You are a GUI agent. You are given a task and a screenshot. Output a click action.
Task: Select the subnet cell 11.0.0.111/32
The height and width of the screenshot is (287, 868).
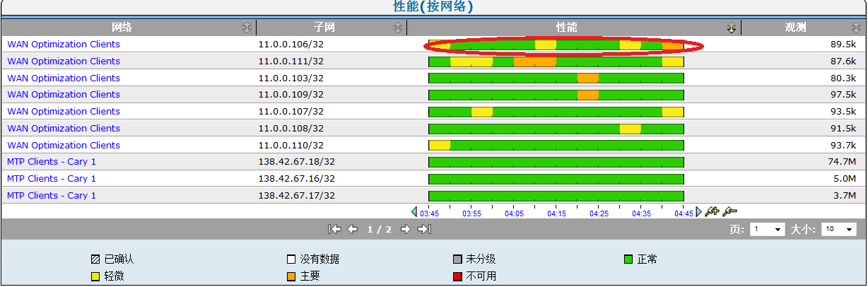291,61
